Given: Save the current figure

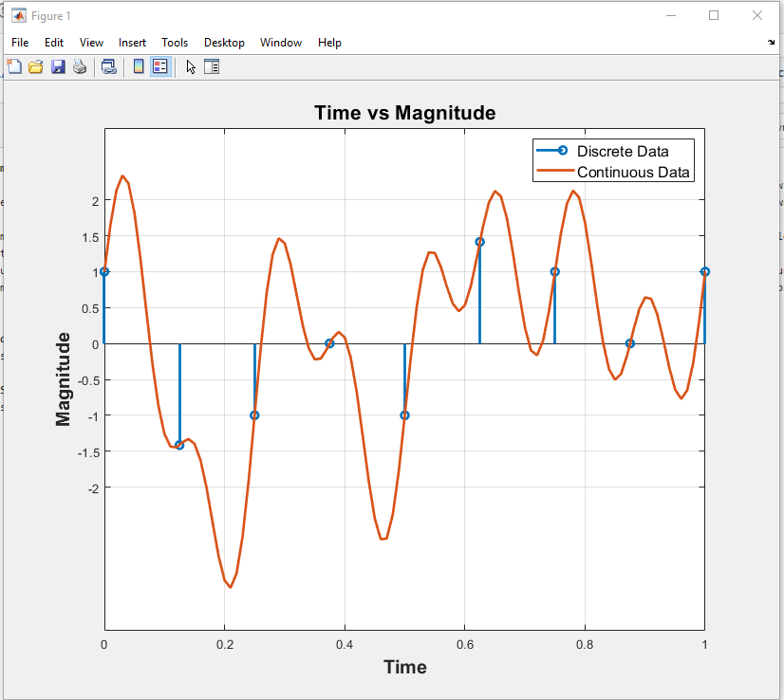Looking at the screenshot, I should coord(59,66).
